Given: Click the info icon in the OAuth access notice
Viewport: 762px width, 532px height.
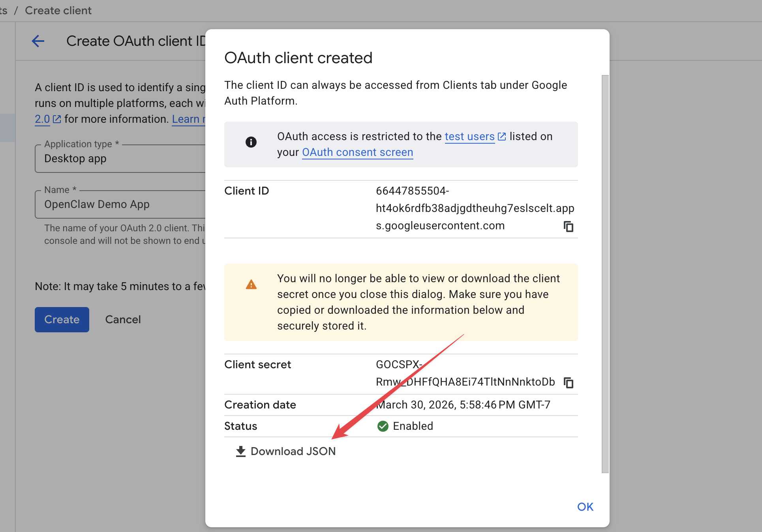Looking at the screenshot, I should (x=251, y=142).
